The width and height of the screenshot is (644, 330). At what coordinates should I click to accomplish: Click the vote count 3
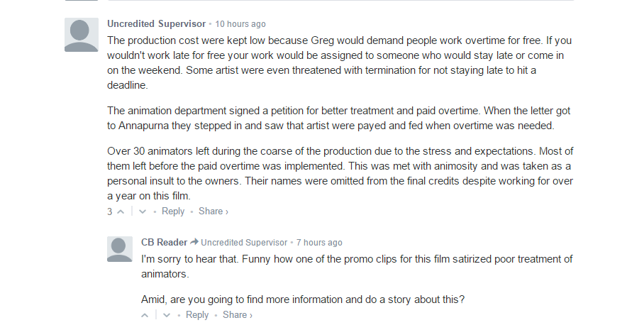110,211
